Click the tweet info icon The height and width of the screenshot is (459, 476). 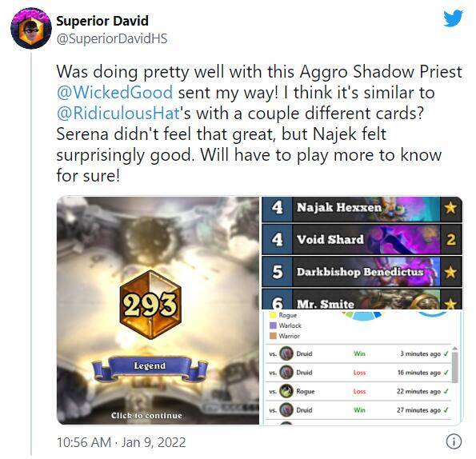click(x=454, y=441)
